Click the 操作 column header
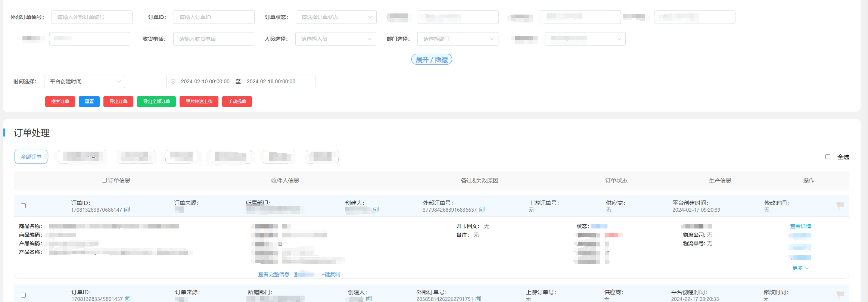Image resolution: width=868 pixels, height=302 pixels. pyautogui.click(x=809, y=181)
